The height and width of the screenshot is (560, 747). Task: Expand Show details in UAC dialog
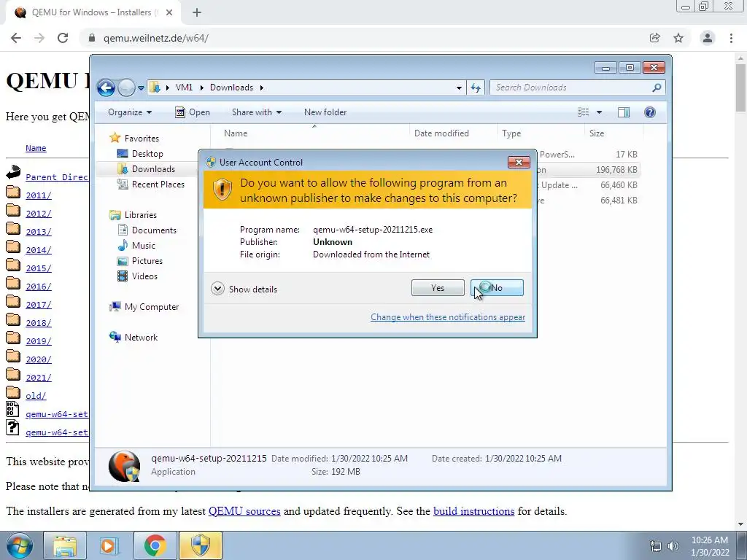(244, 289)
